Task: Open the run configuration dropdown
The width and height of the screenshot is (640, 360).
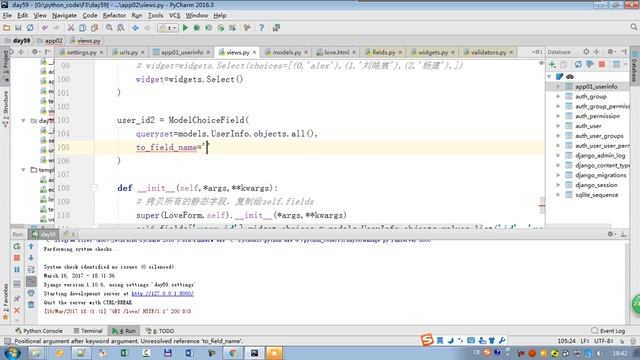Action: [x=168, y=28]
